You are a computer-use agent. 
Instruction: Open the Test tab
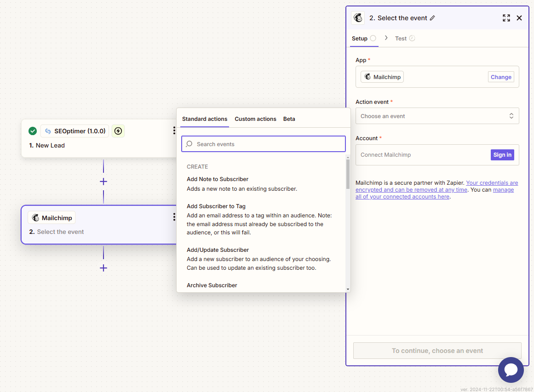point(401,39)
